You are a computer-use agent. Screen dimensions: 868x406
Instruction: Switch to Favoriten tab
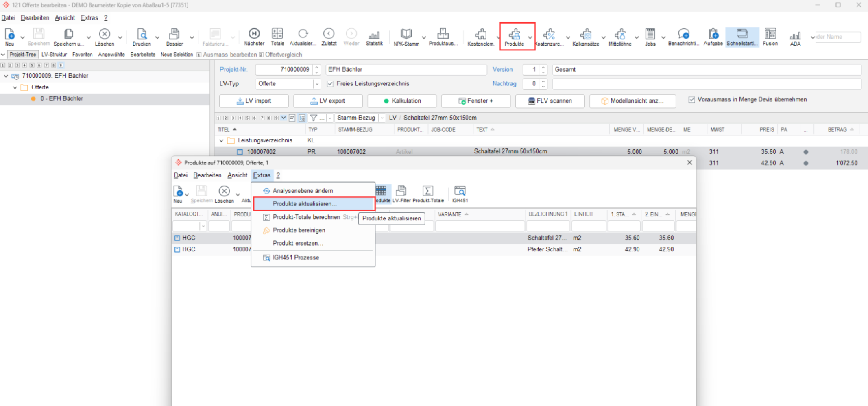click(83, 55)
